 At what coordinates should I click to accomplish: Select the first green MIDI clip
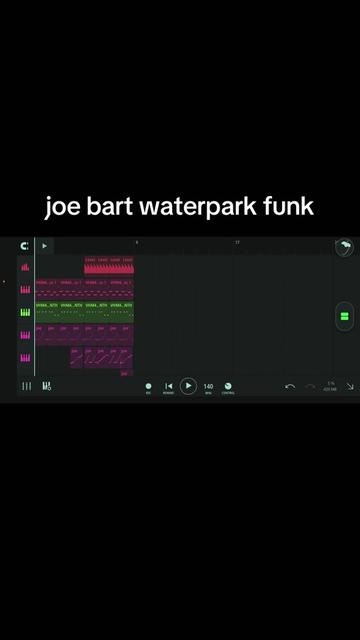(47, 312)
